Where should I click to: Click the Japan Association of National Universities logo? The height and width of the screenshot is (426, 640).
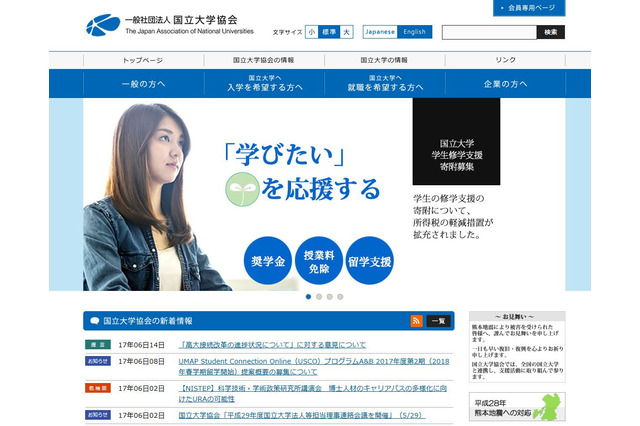170,25
